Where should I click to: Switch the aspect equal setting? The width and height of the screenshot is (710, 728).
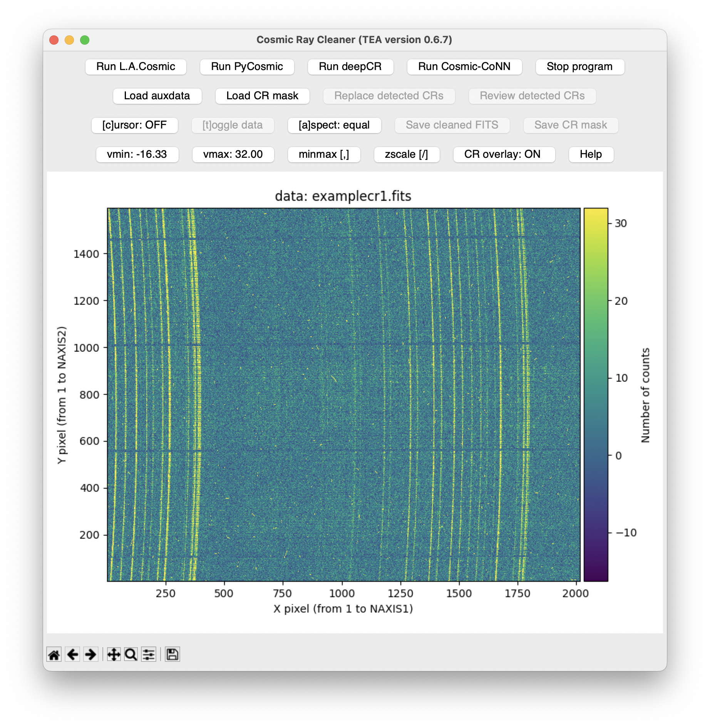(334, 125)
